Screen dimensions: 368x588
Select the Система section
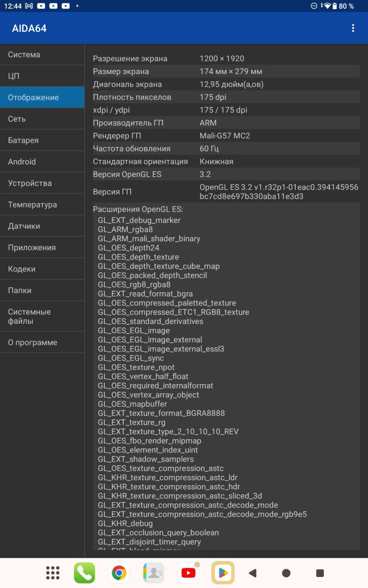[42, 55]
